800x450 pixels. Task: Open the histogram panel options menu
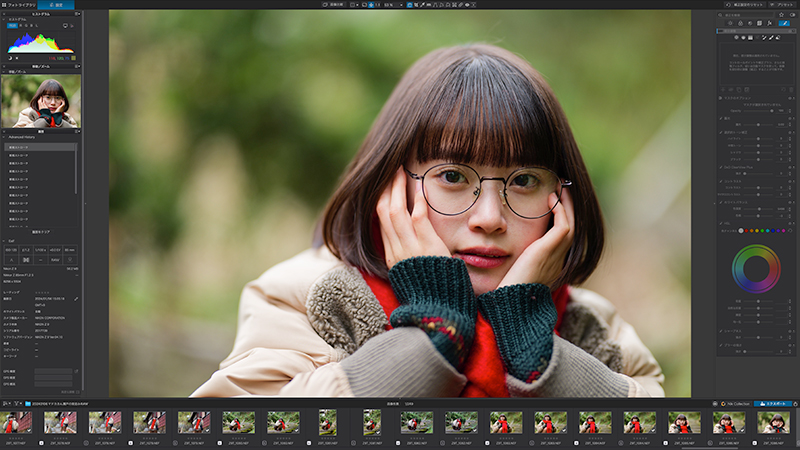click(x=78, y=14)
